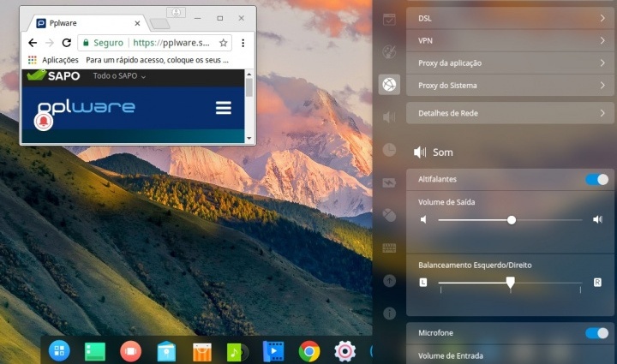Click the Chrome address bar URL

170,43
